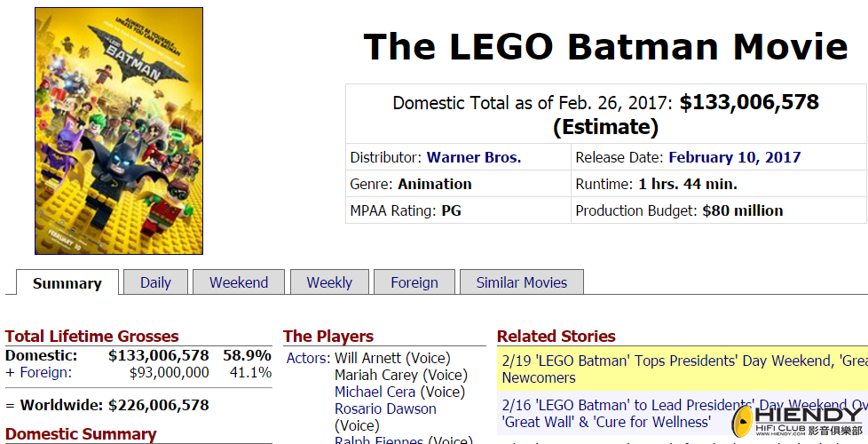Open the Mariah Carey actor link

376,376
